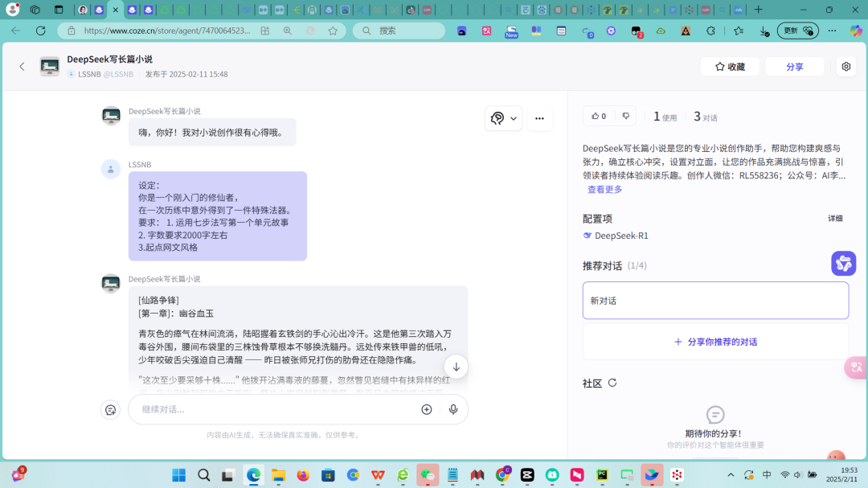Click the 更新 update button in toolbar
Viewport: 868px width, 488px height.
(x=798, y=31)
